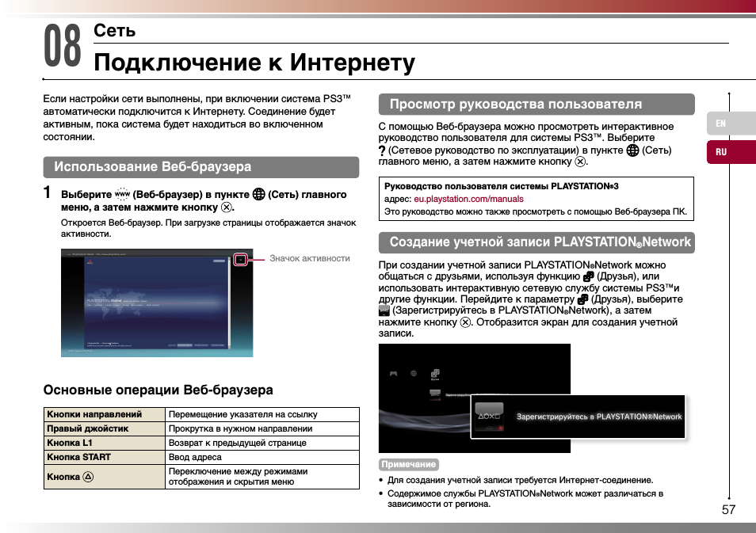This screenshot has height=533, width=756.
Task: Click the Friends icon in the XMB screenshot
Action: (x=434, y=374)
